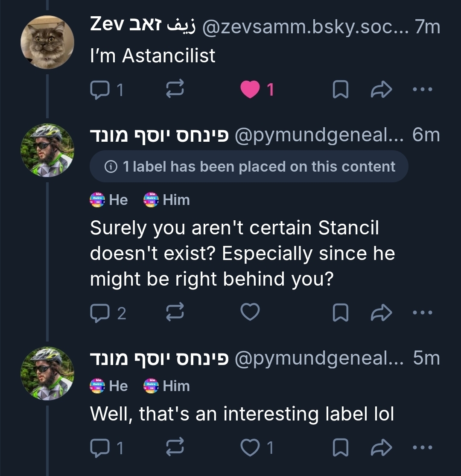Open more options on "interesting label" post

click(x=423, y=448)
